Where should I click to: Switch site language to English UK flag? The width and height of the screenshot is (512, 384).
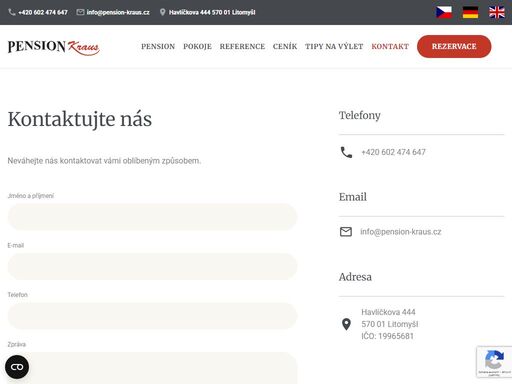(497, 12)
